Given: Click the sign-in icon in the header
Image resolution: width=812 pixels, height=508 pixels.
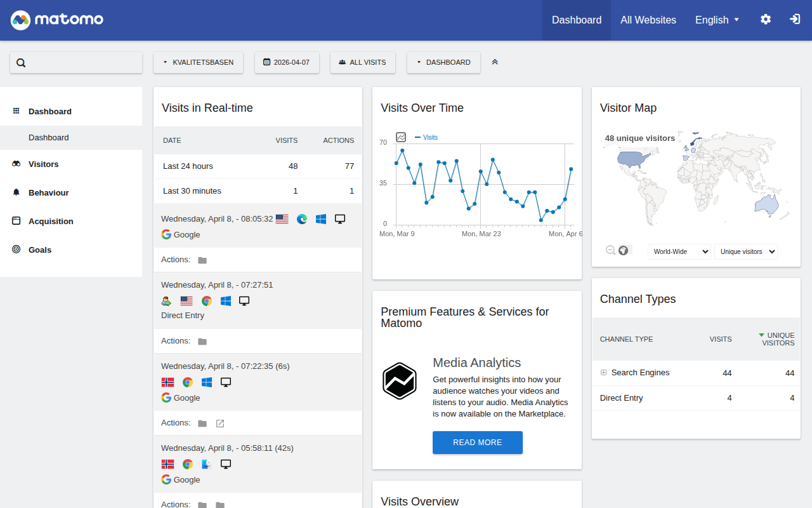Looking at the screenshot, I should tap(795, 20).
